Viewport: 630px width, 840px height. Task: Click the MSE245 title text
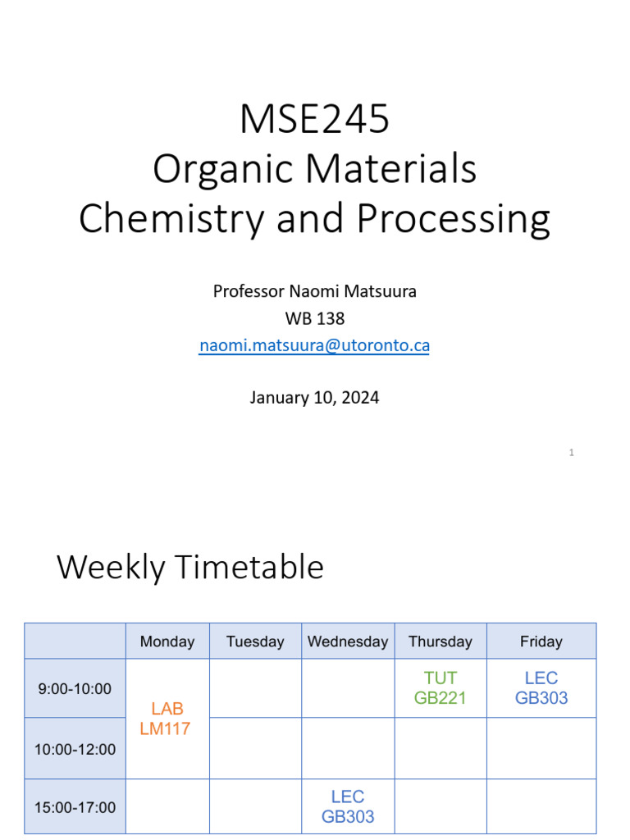point(315,120)
